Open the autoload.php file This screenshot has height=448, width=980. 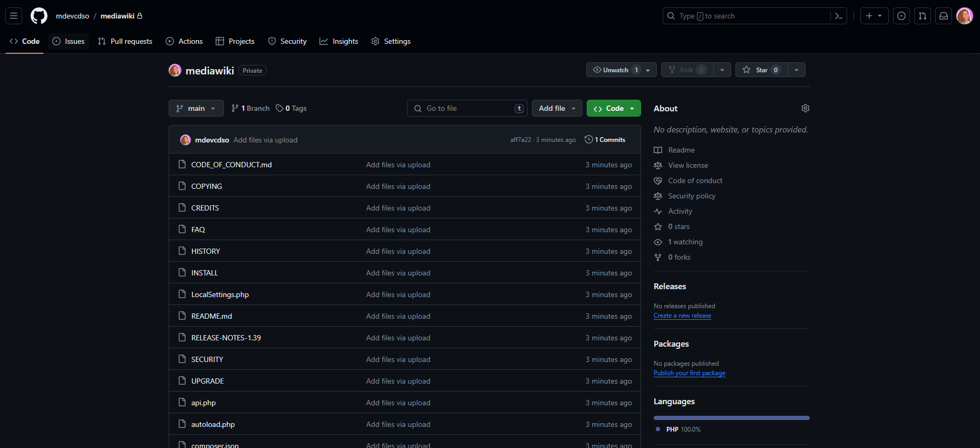point(213,424)
